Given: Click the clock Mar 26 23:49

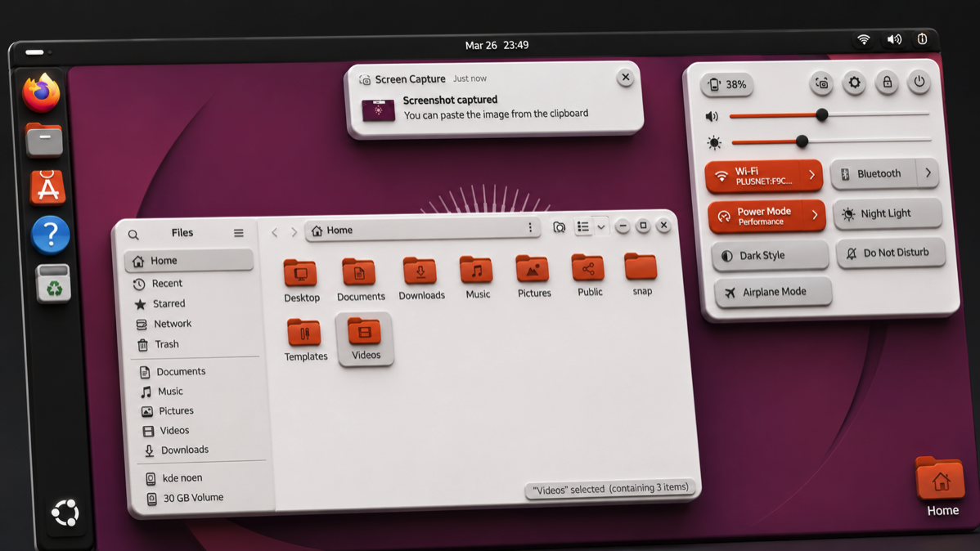Looking at the screenshot, I should tap(497, 45).
